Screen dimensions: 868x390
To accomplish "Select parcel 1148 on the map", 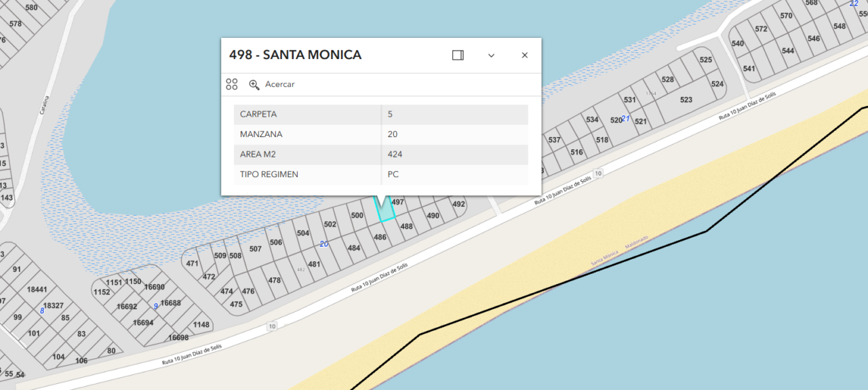I will [x=201, y=325].
